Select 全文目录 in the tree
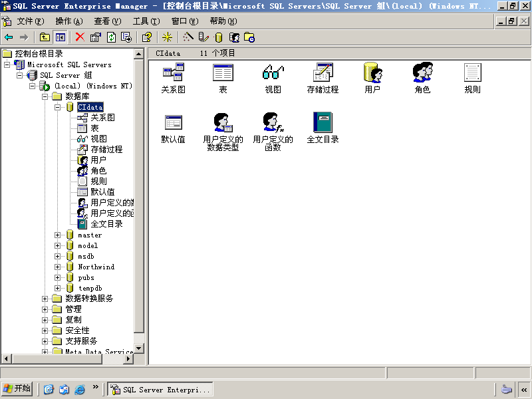Screen dimensions: 532x399 click(x=106, y=224)
